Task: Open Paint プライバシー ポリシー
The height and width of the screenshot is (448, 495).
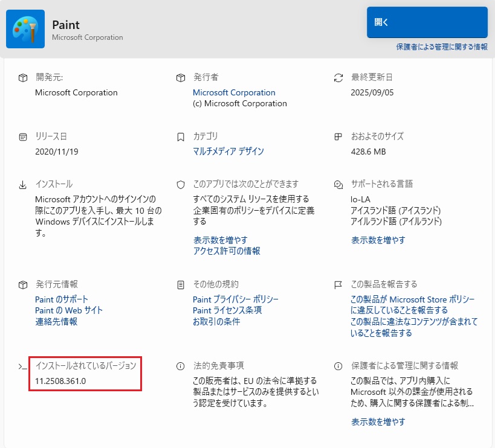Action: tap(236, 300)
